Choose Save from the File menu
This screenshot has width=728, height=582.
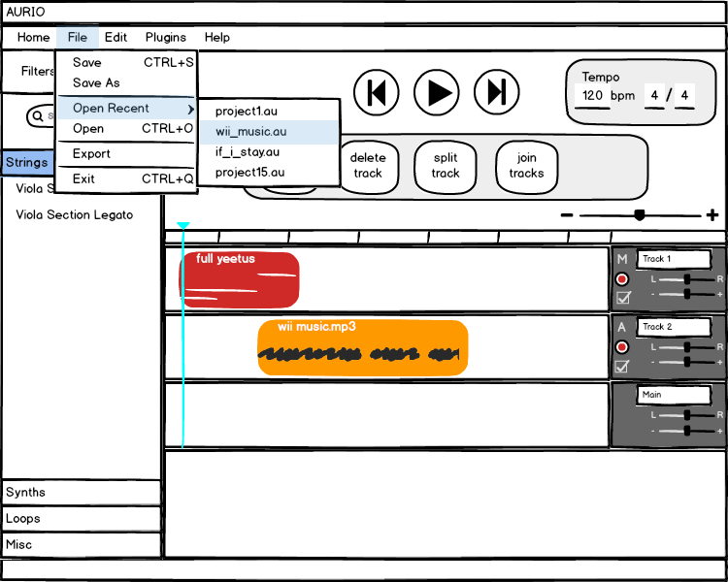pos(126,62)
